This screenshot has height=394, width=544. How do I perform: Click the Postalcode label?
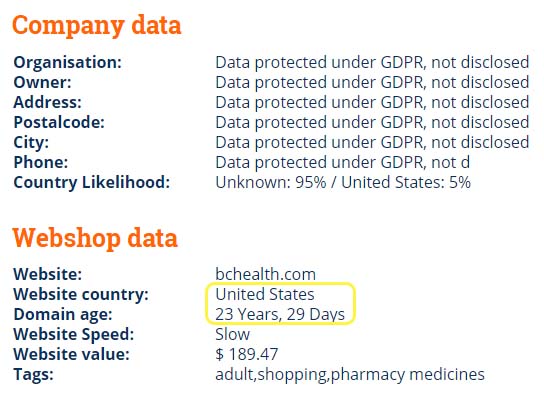[x=59, y=122]
